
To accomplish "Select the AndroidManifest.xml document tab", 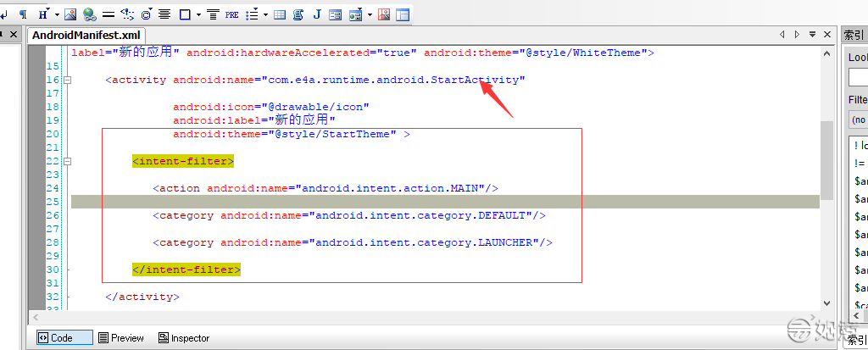I will point(85,36).
